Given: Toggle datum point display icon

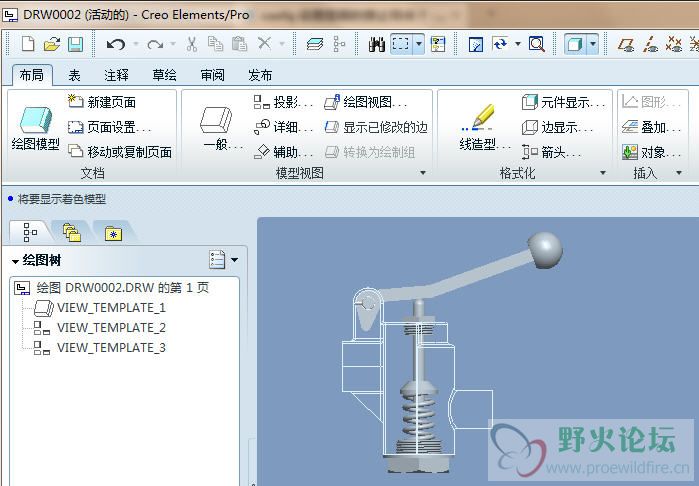Looking at the screenshot, I should coord(674,44).
